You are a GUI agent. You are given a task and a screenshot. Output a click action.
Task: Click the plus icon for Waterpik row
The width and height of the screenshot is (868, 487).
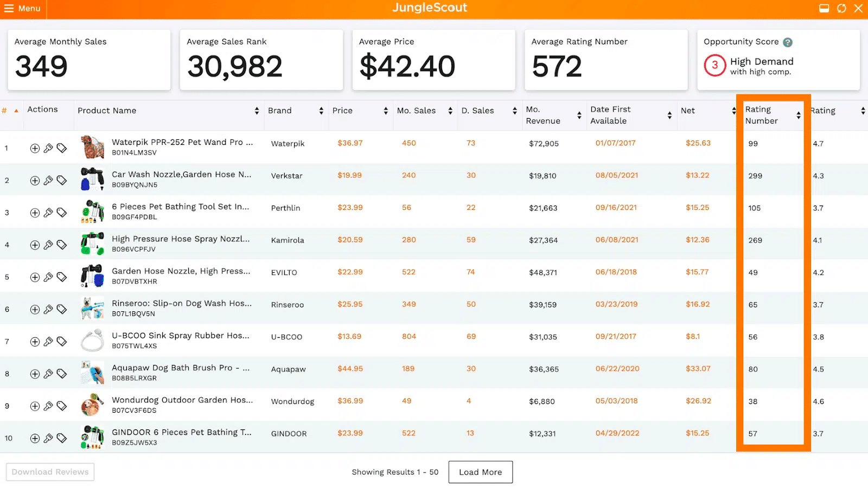tap(35, 148)
